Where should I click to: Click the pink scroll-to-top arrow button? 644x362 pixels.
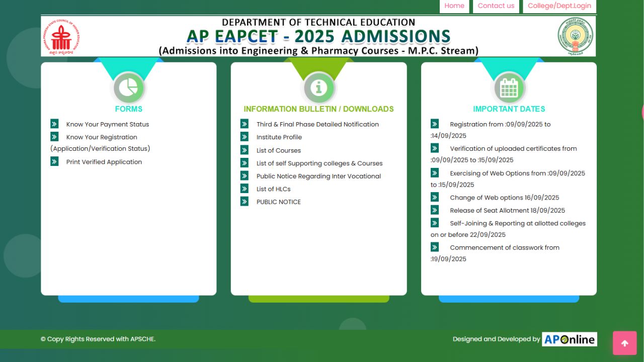click(625, 343)
